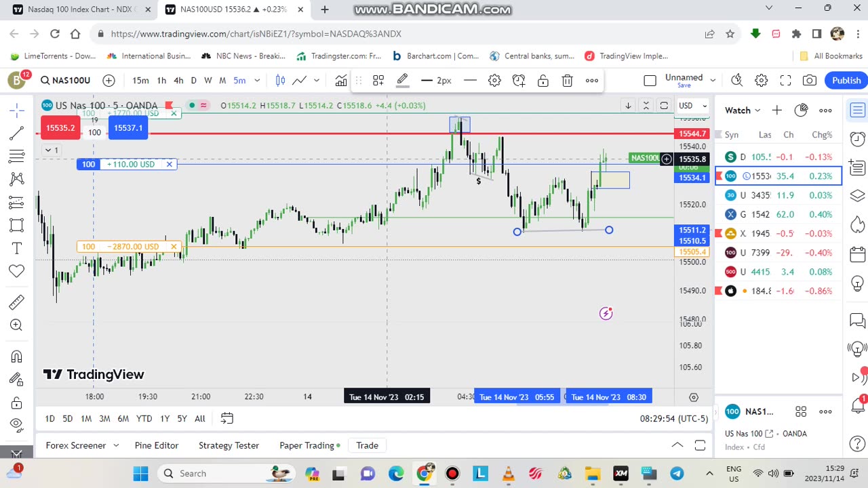Open go to date calendar icon
The image size is (868, 488).
tap(227, 419)
